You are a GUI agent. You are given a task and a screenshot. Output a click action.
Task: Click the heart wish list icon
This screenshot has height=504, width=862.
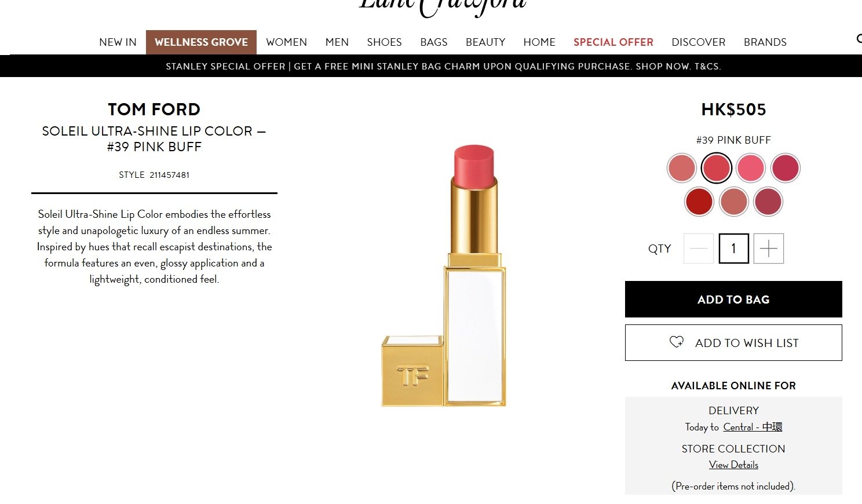tap(677, 342)
